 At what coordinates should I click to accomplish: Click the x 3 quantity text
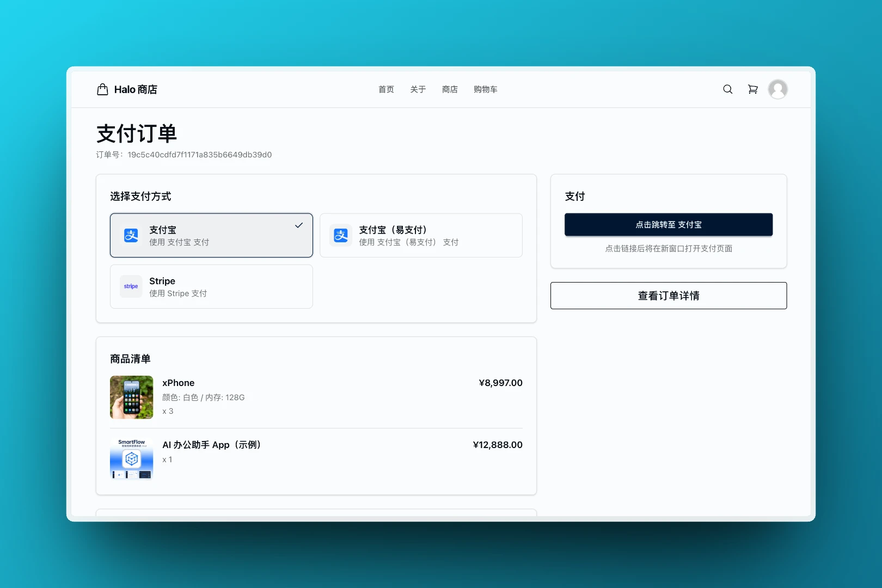pos(168,411)
